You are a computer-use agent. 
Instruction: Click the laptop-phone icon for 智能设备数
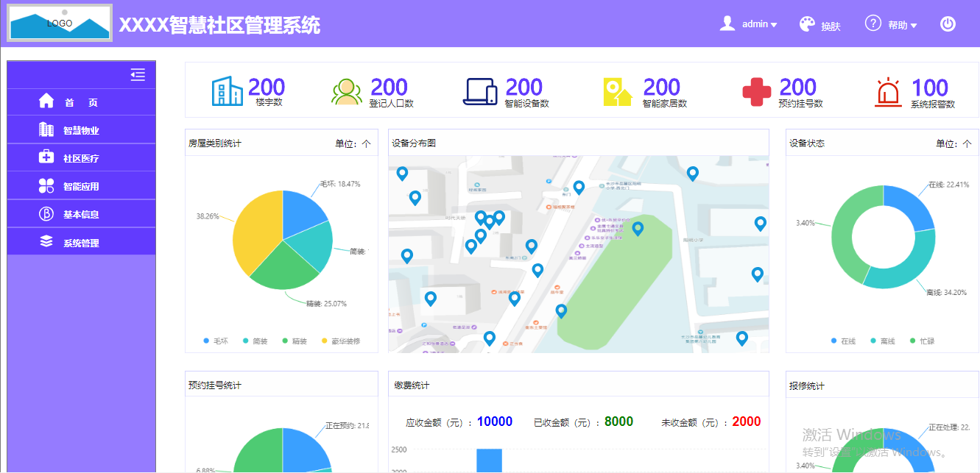(481, 91)
